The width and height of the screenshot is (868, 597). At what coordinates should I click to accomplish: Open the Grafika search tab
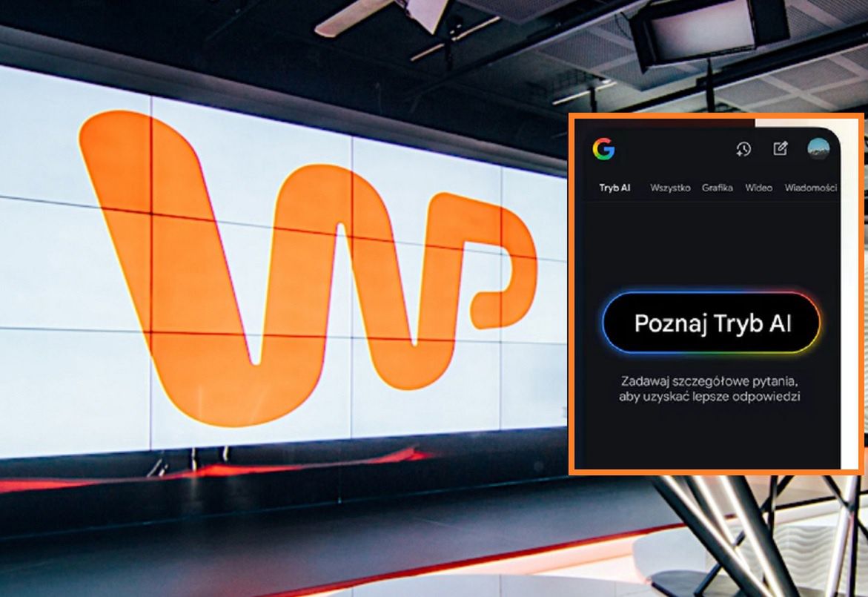pyautogui.click(x=718, y=188)
